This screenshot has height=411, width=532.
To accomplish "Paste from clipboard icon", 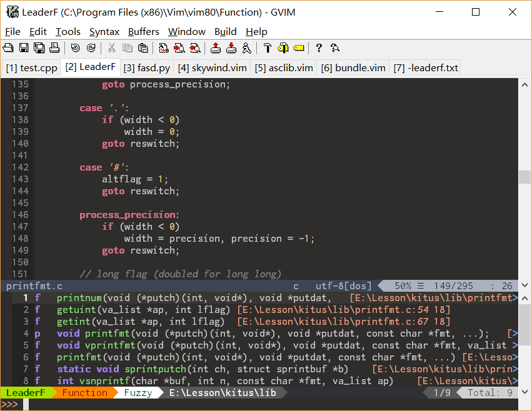I will 143,48.
